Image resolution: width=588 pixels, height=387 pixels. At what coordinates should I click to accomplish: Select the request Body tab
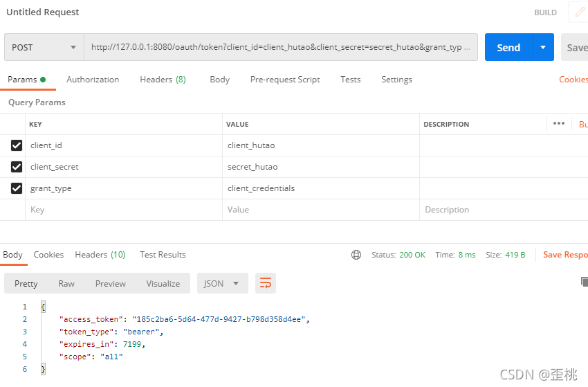tap(220, 80)
